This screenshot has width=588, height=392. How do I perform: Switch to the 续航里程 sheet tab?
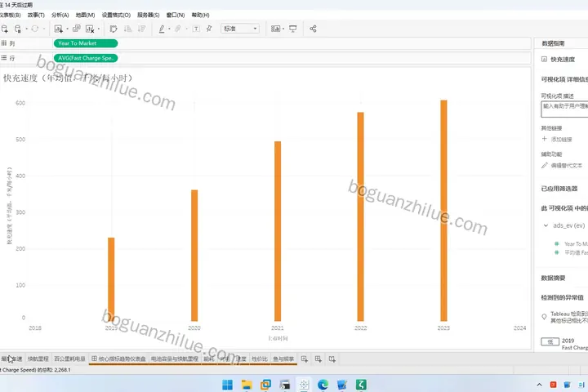38,359
